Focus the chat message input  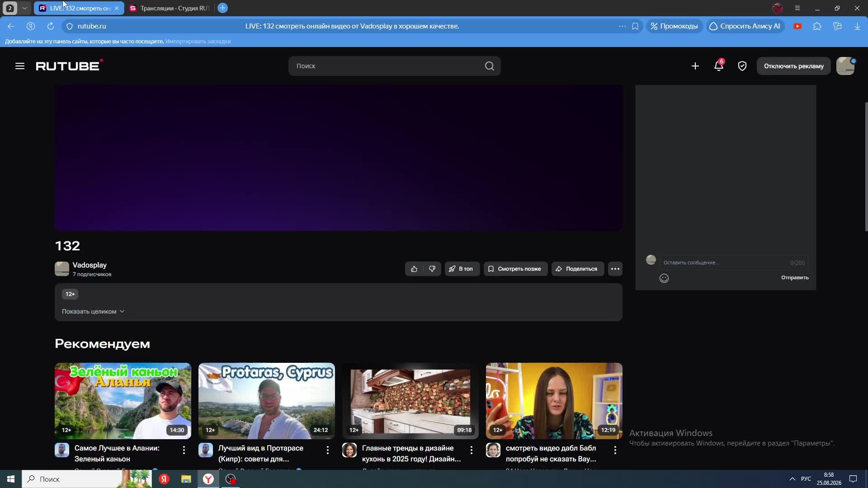tap(734, 263)
